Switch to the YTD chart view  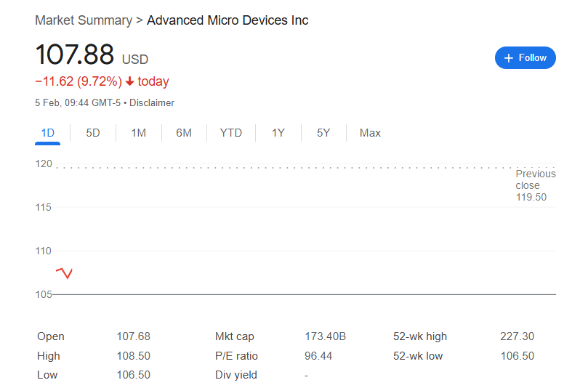(x=231, y=133)
